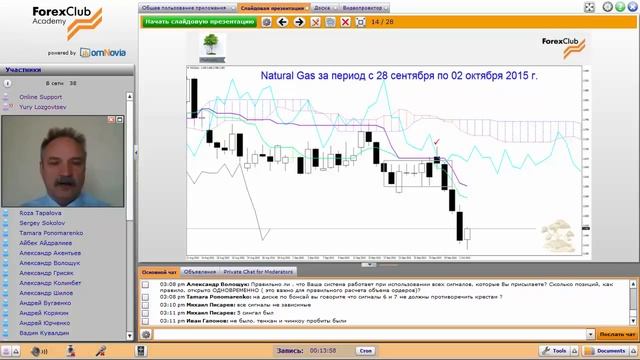Click in the chat message input field
The height and width of the screenshot is (360, 640).
(x=370, y=335)
